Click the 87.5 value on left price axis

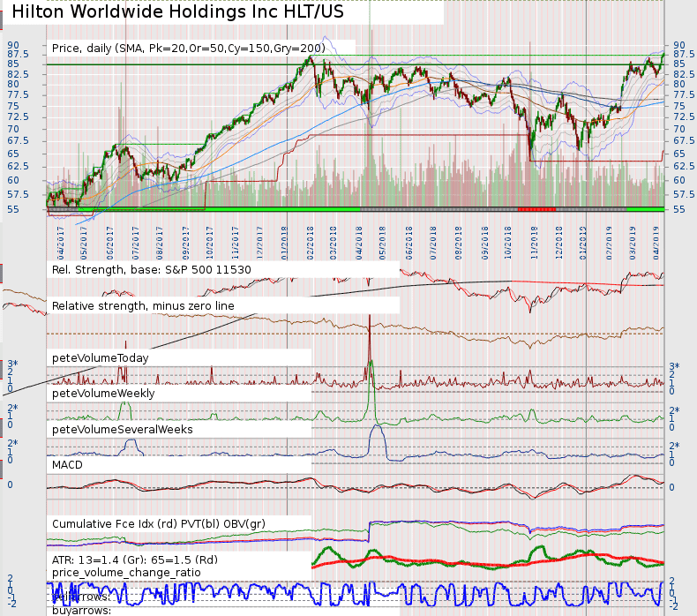coord(18,54)
